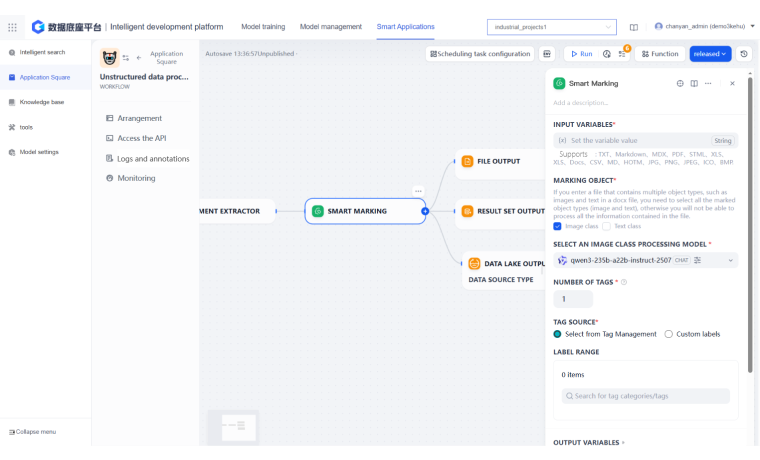
Task: Click the help book icon in Smart Marking panel
Action: pyautogui.click(x=694, y=84)
